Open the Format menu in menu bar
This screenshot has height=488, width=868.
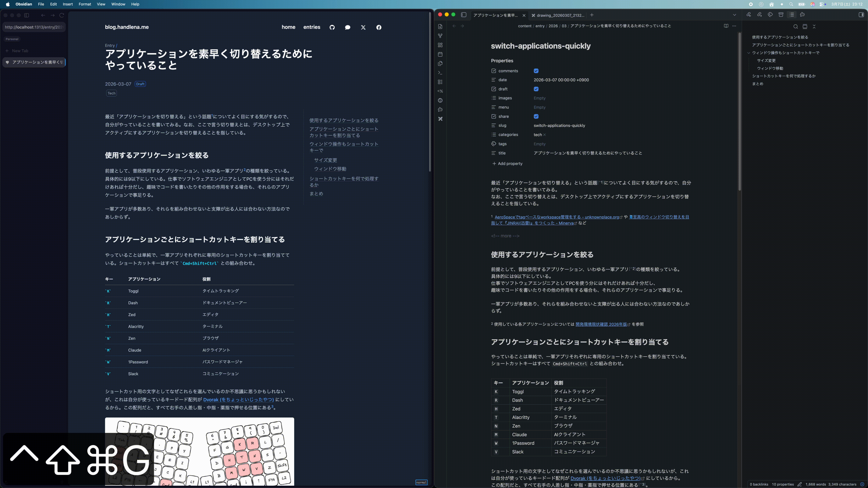[85, 4]
